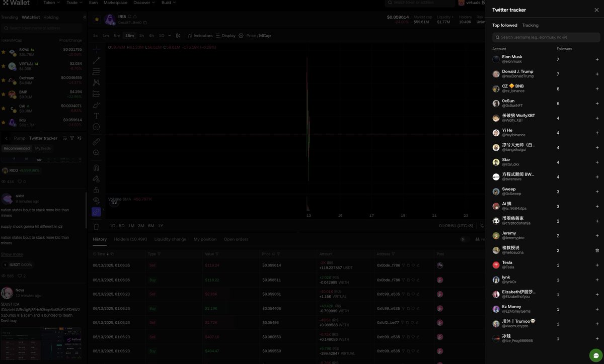This screenshot has width=604, height=364.
Task: Add Ez Money to tracking
Action: (x=597, y=309)
